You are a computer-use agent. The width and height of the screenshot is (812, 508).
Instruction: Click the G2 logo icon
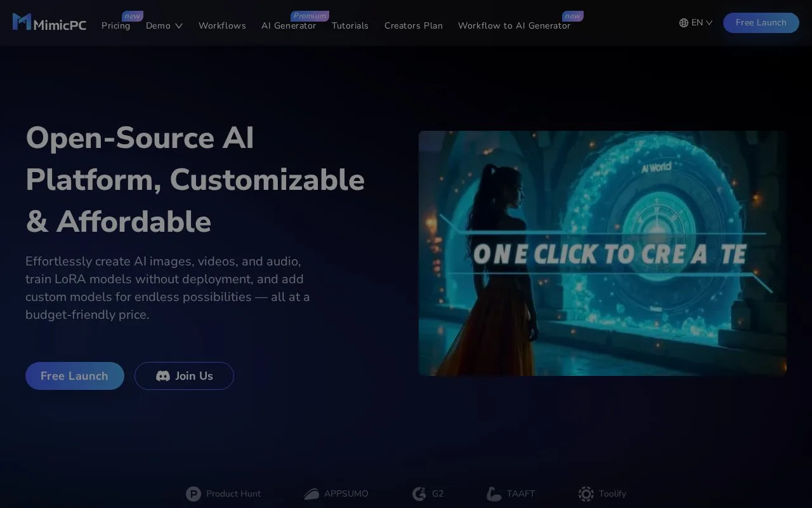(x=419, y=493)
